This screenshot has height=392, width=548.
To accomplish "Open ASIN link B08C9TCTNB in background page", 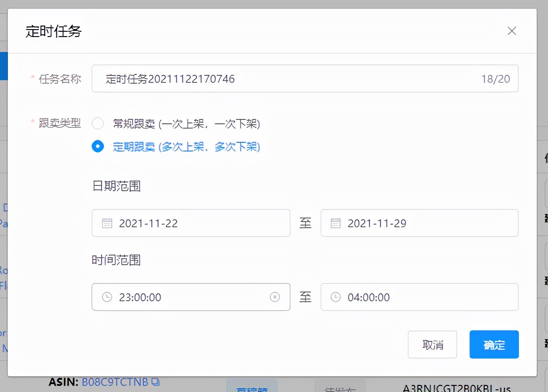I will point(115,382).
